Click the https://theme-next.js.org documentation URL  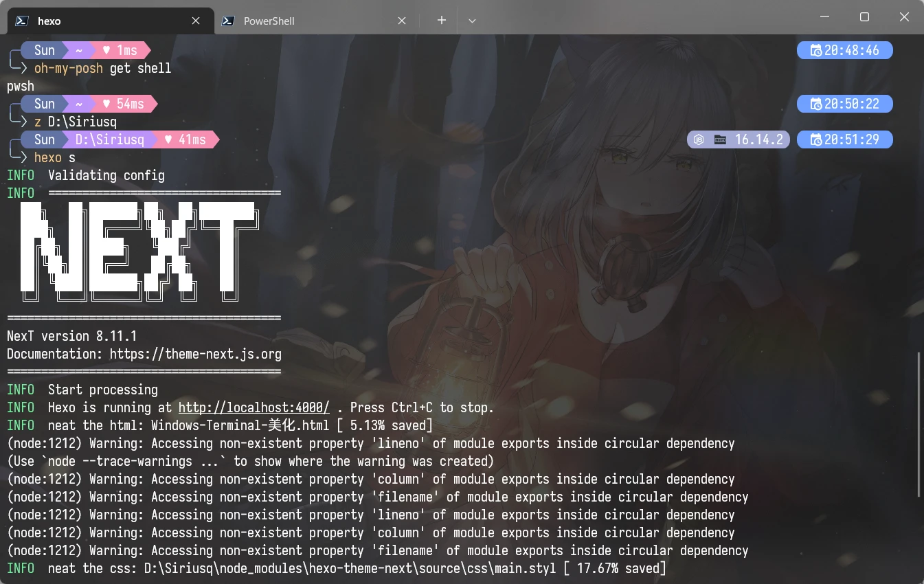click(196, 354)
